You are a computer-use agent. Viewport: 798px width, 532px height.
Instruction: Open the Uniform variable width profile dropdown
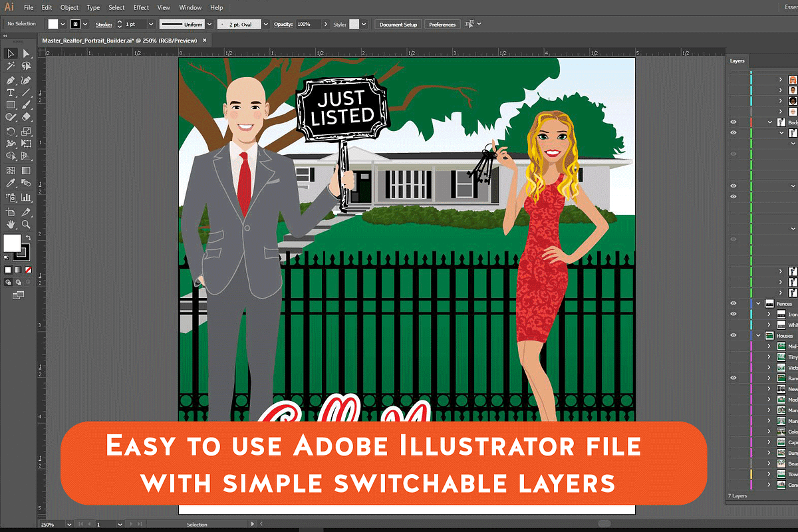[209, 24]
